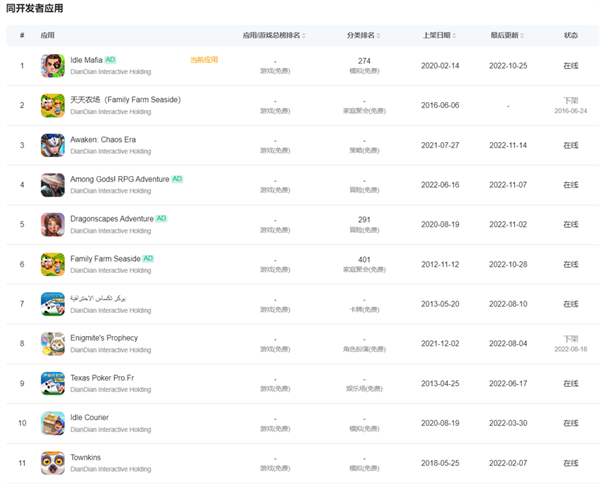600x484 pixels.
Task: Click DianDian Interactive Holding under Idle Mafia
Action: tap(111, 72)
